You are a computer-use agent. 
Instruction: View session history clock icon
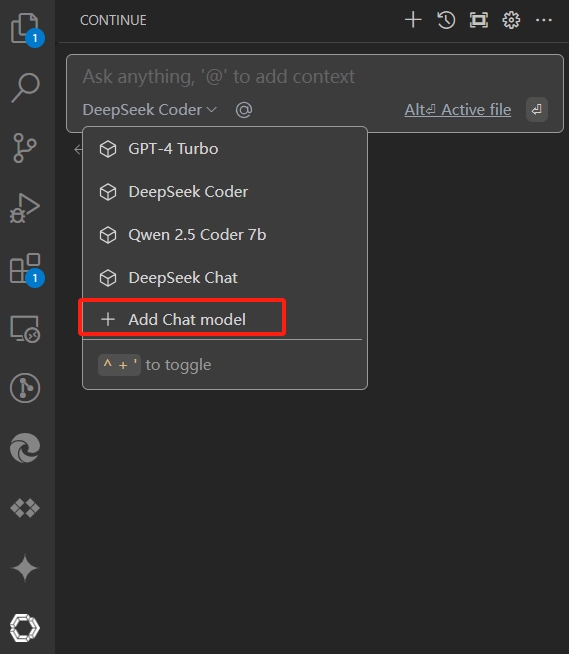[x=446, y=20]
